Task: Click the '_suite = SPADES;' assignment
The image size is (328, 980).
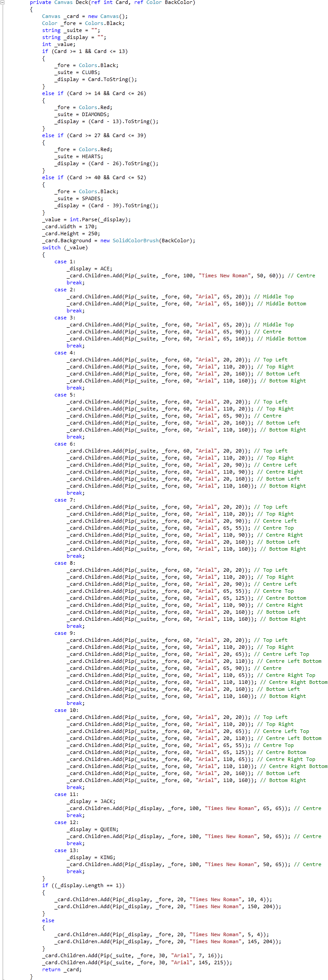Action: pos(79,198)
